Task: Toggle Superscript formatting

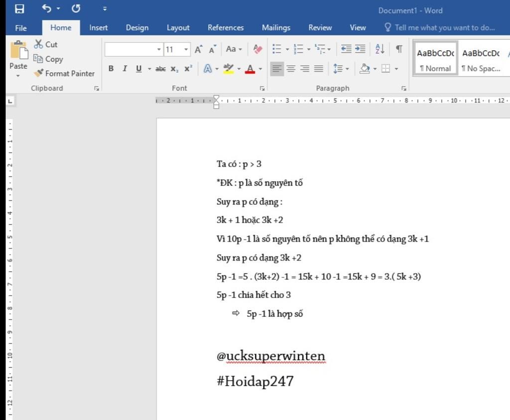Action: tap(188, 69)
